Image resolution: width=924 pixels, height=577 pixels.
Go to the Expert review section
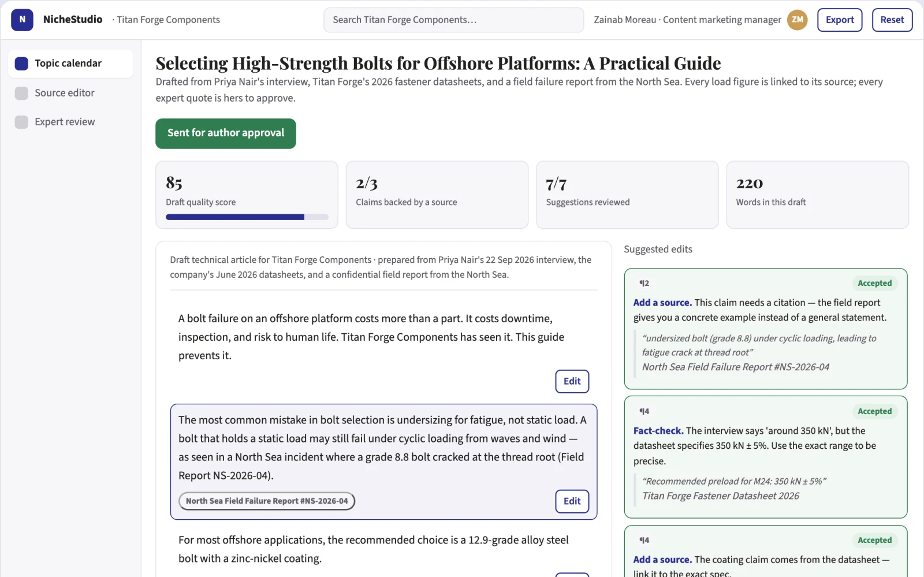tap(70, 122)
